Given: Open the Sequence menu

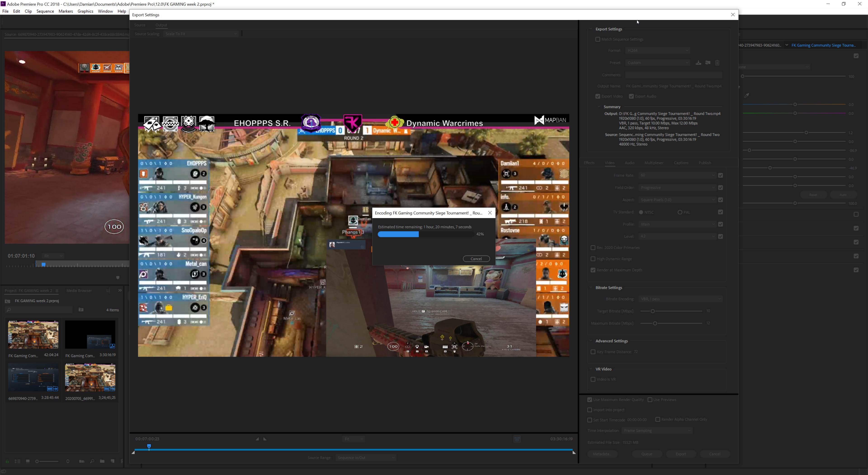Looking at the screenshot, I should click(x=45, y=11).
